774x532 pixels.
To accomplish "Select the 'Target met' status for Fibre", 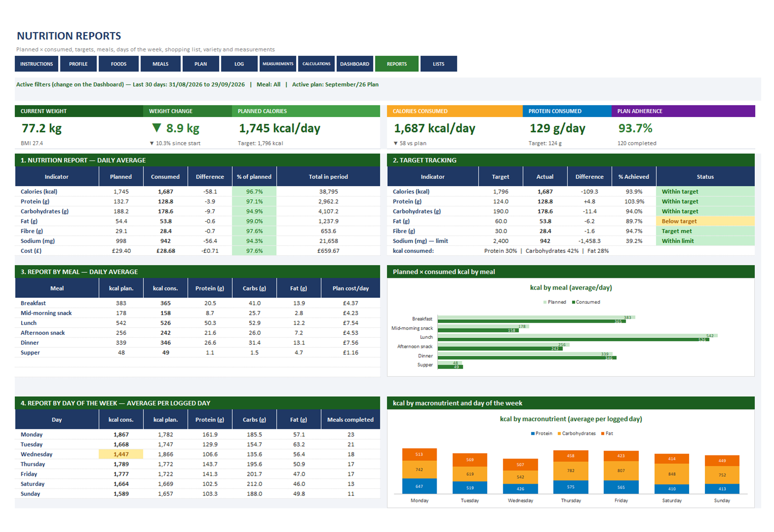I will tap(705, 231).
